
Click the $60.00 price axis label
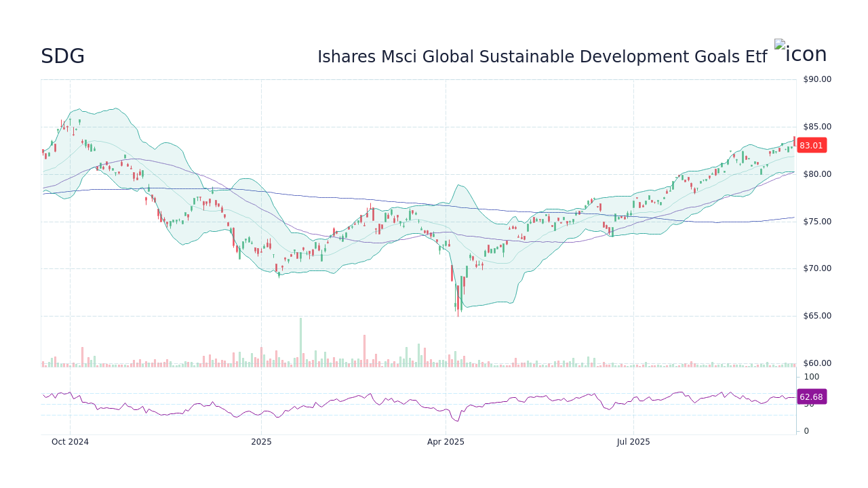pyautogui.click(x=817, y=363)
